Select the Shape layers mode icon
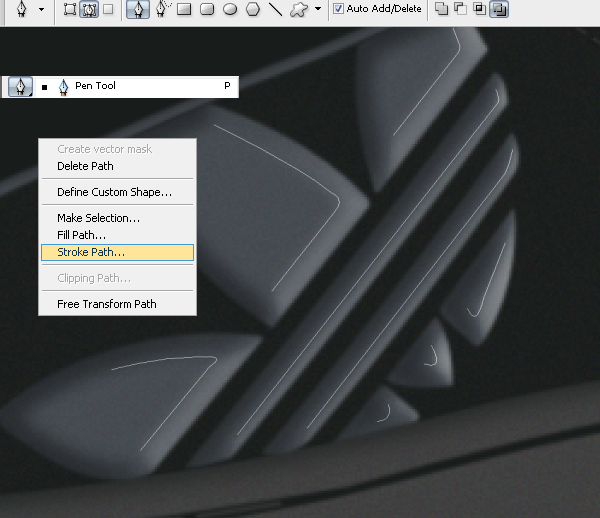Image resolution: width=600 pixels, height=518 pixels. point(70,9)
